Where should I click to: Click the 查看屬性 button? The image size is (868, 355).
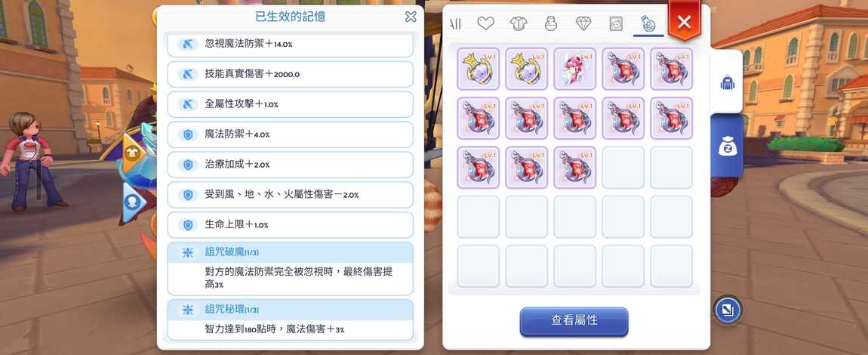pos(574,321)
